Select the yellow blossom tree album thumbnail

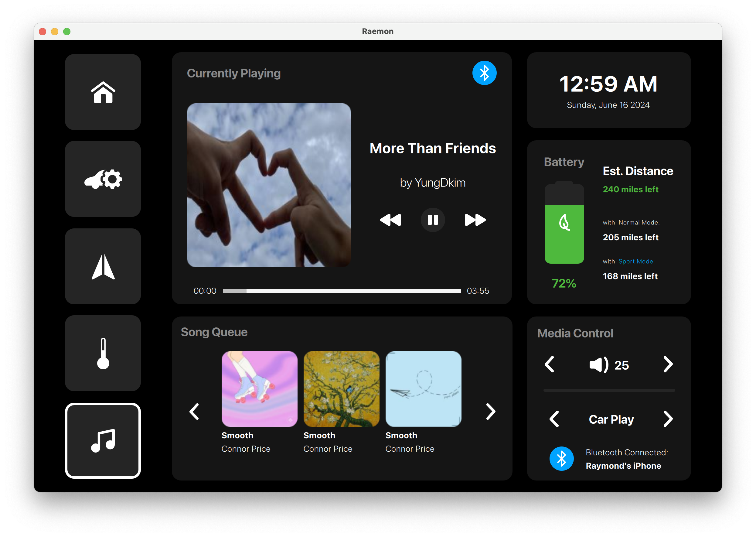point(341,389)
